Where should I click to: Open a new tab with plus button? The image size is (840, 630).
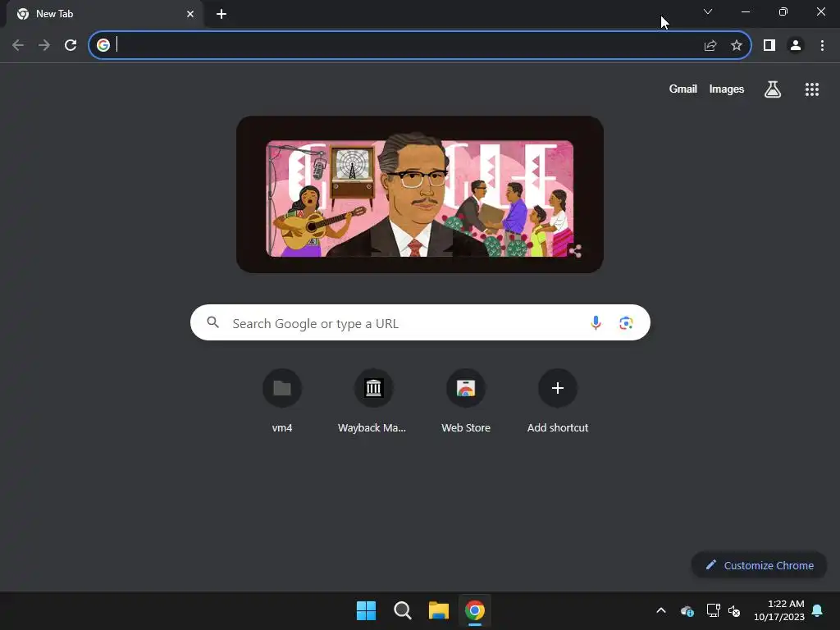pyautogui.click(x=221, y=14)
